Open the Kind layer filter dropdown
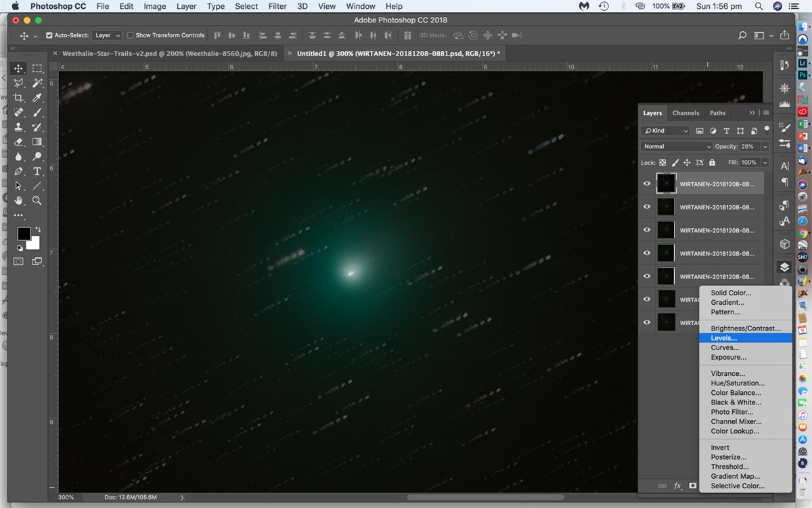The height and width of the screenshot is (508, 812). [666, 131]
